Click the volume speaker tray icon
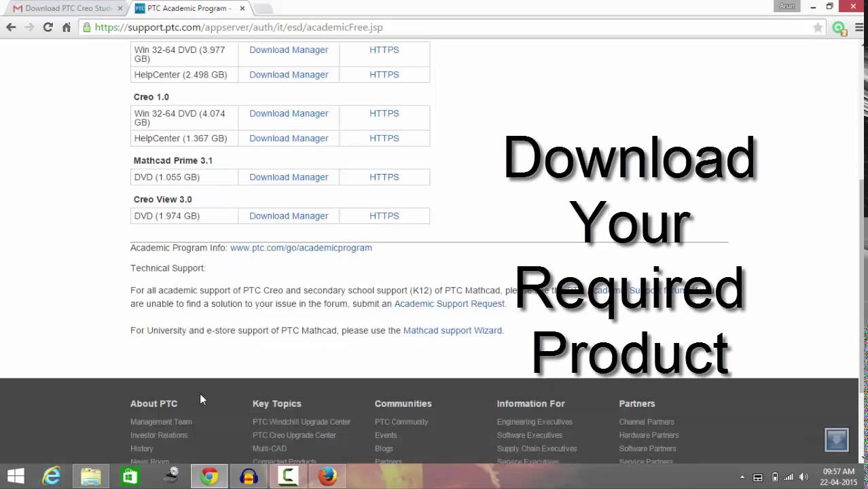 point(803,477)
